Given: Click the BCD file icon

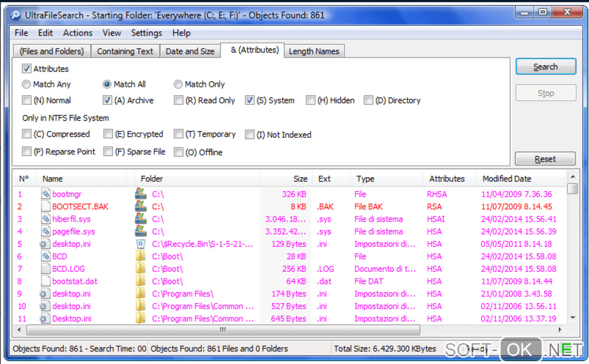Looking at the screenshot, I should [x=46, y=256].
